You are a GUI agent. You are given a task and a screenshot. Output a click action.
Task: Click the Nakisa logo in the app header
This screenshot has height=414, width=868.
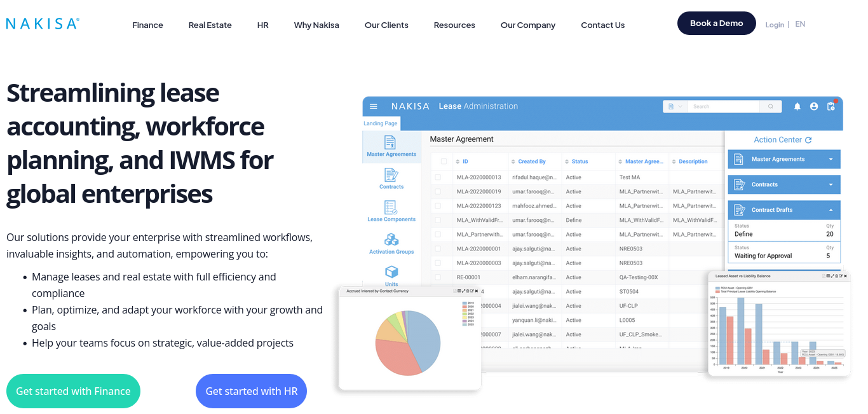(410, 106)
